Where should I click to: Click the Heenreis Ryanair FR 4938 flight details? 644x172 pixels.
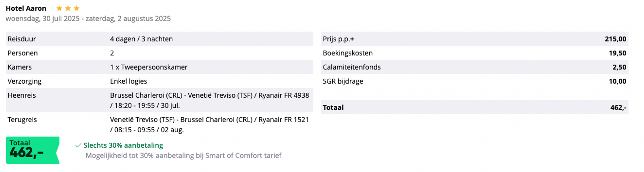[209, 100]
